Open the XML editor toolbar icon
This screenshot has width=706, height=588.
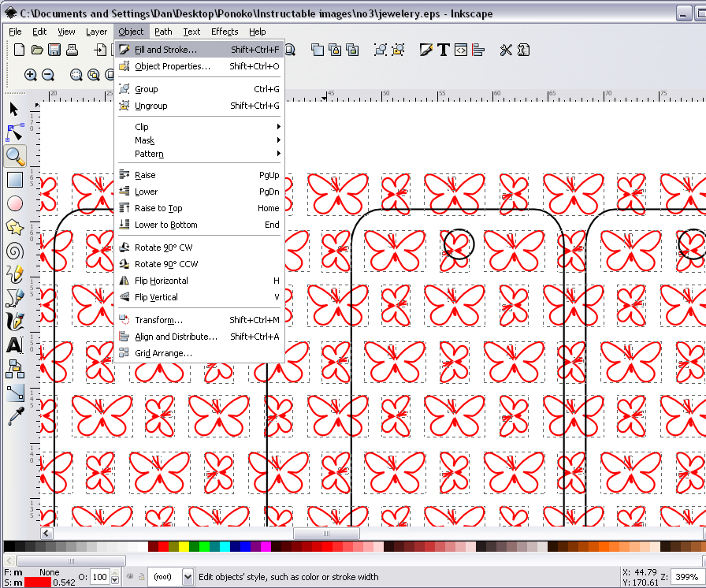pos(461,50)
